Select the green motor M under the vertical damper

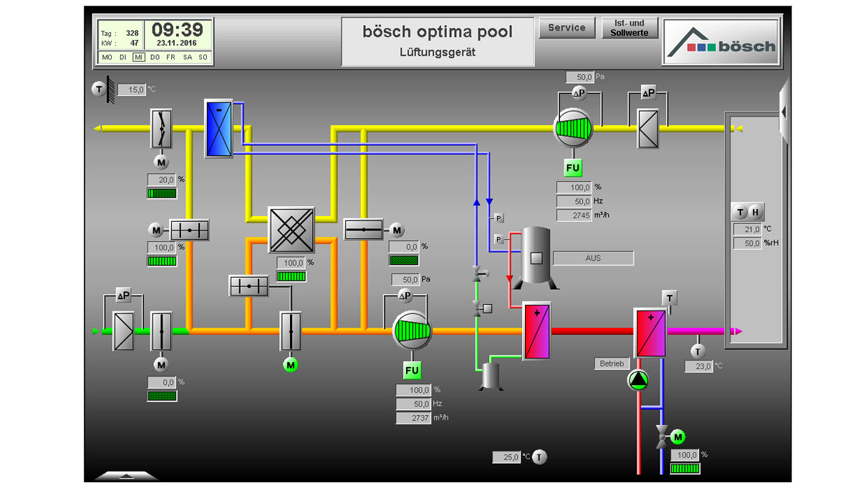(290, 366)
